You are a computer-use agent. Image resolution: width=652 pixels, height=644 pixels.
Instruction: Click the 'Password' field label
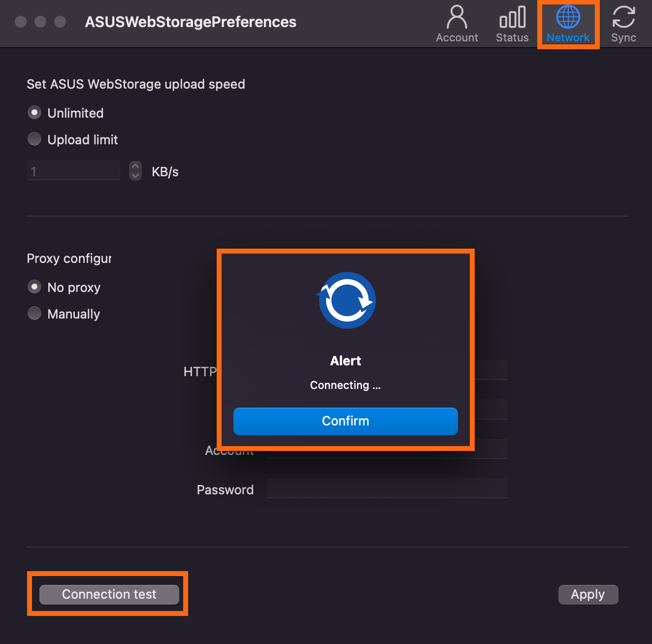pyautogui.click(x=225, y=490)
